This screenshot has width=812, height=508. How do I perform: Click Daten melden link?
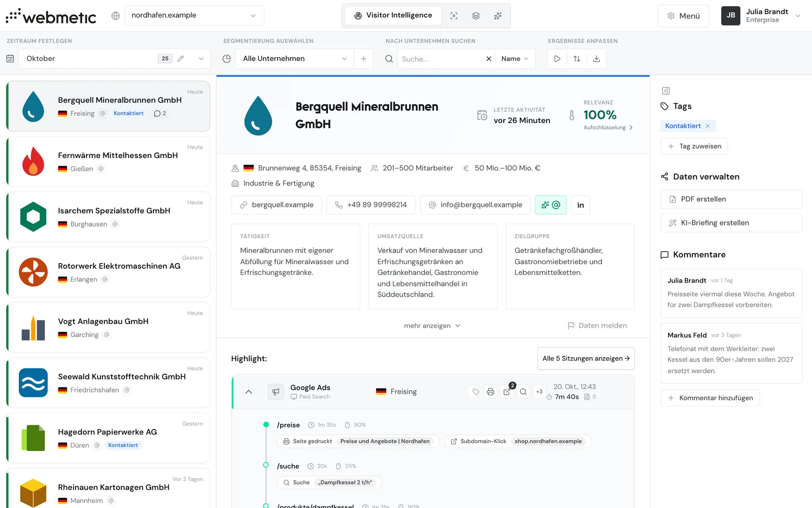click(597, 326)
